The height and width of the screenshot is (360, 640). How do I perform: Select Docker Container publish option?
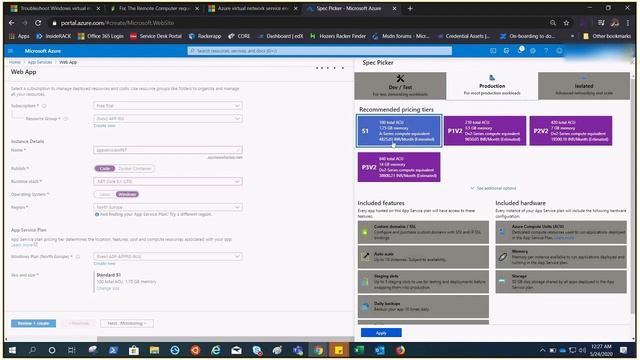pyautogui.click(x=135, y=169)
